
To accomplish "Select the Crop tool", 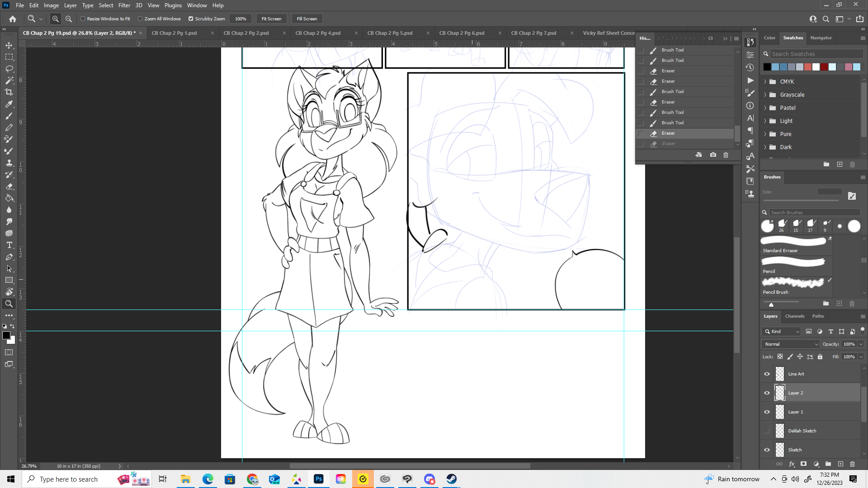I will [x=9, y=92].
